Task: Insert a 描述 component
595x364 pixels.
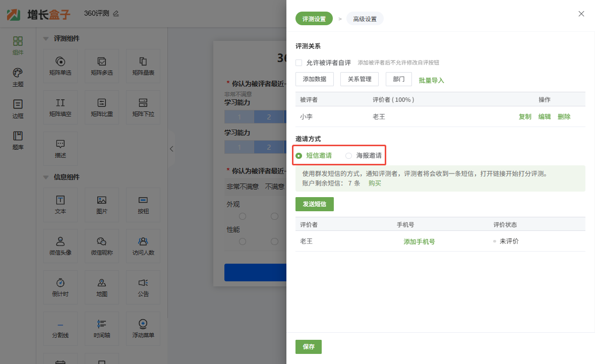Action: [x=61, y=148]
